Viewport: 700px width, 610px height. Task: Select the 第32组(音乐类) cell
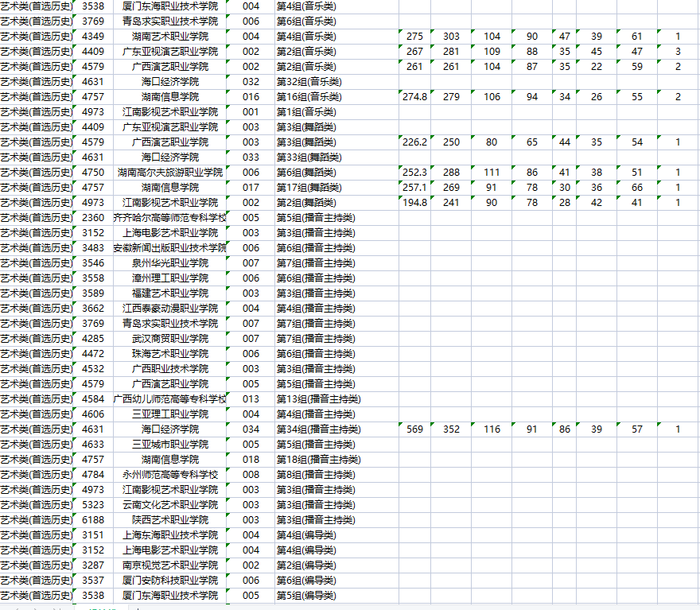tap(309, 82)
